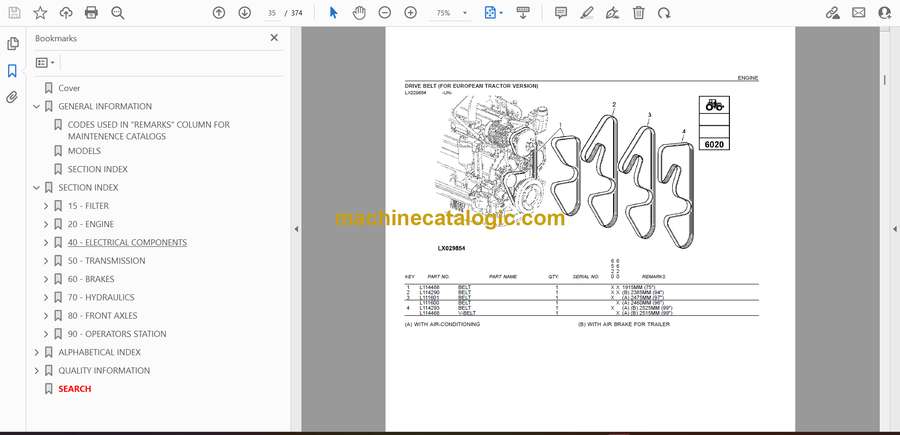Send the file by email
900x435 pixels.
[859, 13]
